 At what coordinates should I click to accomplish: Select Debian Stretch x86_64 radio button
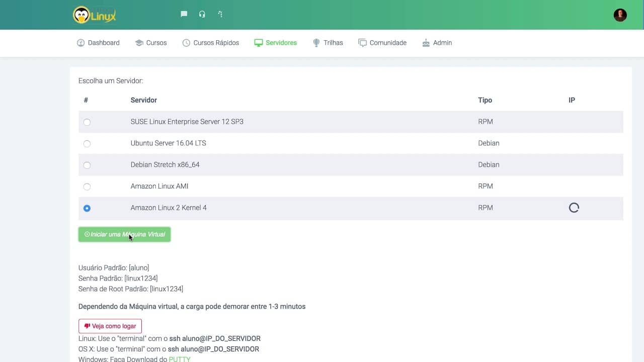coord(87,165)
